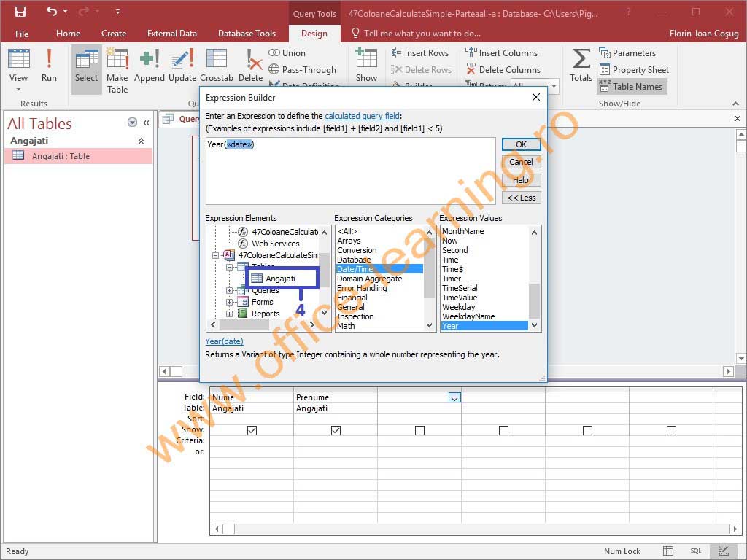Close the Expression Builder dialog
This screenshot has height=560, width=747.
536,97
